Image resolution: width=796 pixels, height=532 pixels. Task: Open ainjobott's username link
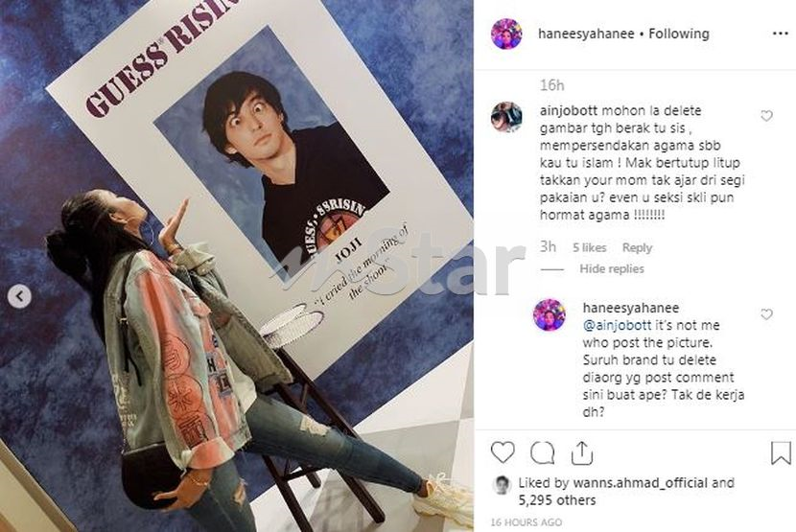click(569, 110)
